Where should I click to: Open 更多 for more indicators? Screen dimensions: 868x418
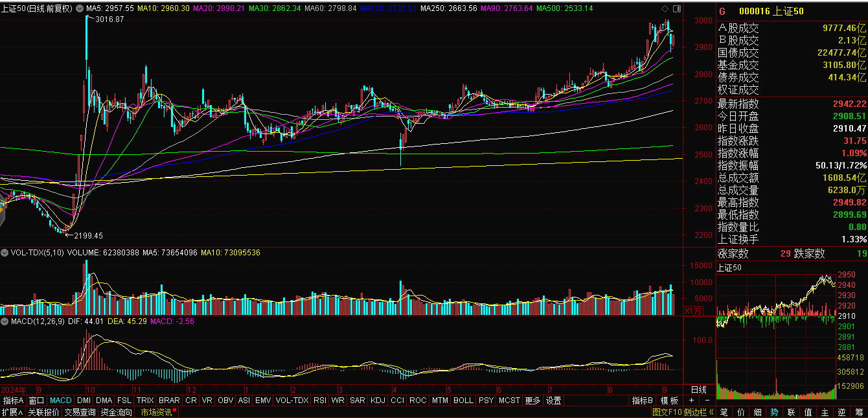(532, 401)
